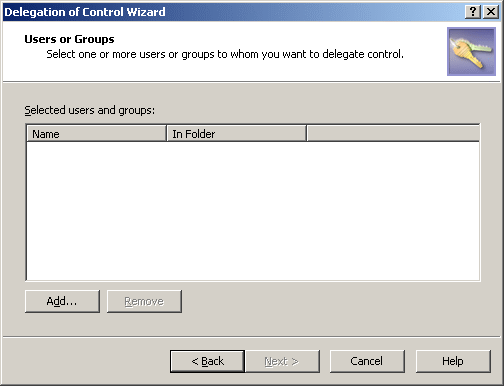Click the Selected users and groups label
Screen dimensions: 504x386
(90, 110)
